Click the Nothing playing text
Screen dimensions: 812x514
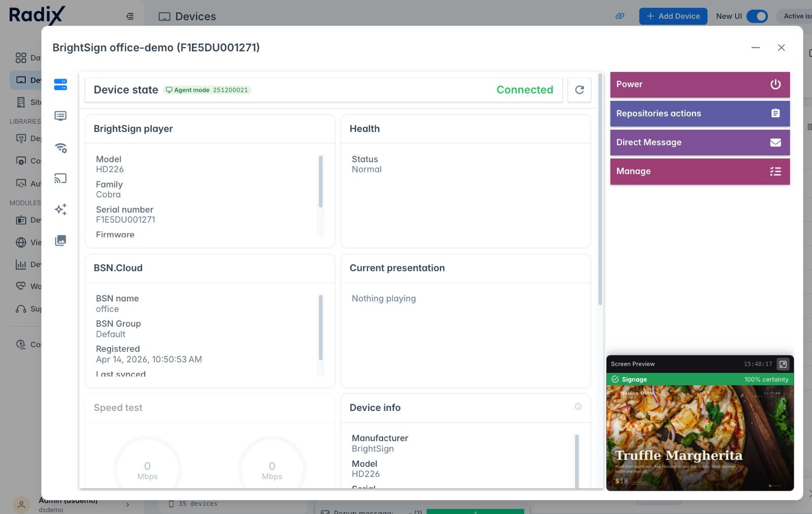pos(384,299)
